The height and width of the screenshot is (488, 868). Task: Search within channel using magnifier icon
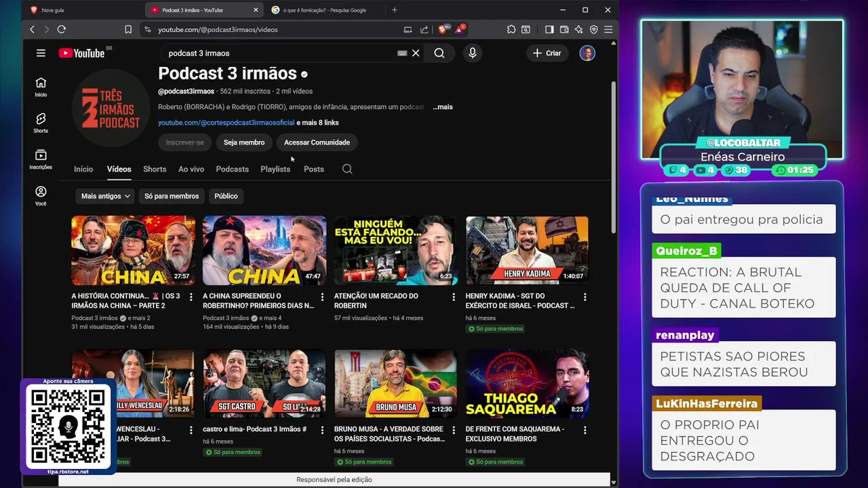coord(347,169)
